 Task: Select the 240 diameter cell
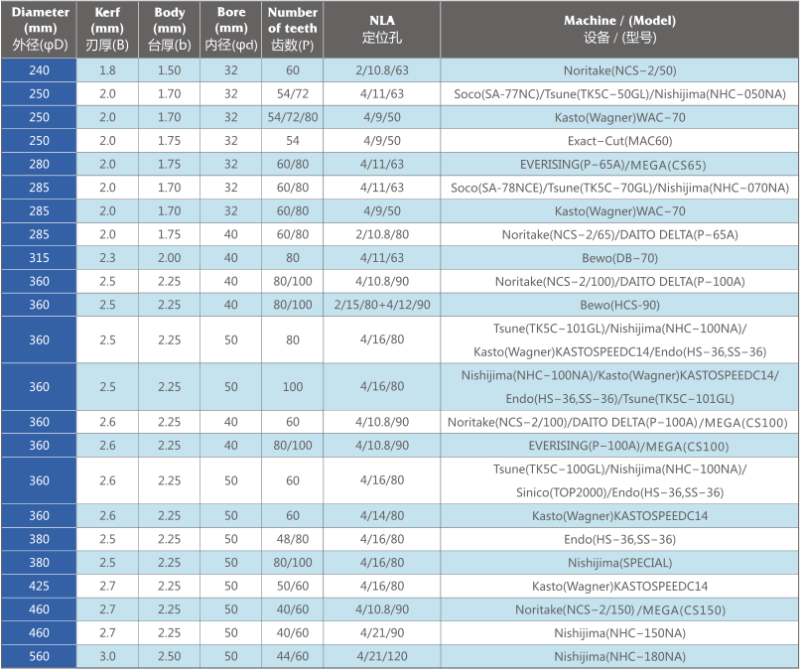[x=40, y=70]
